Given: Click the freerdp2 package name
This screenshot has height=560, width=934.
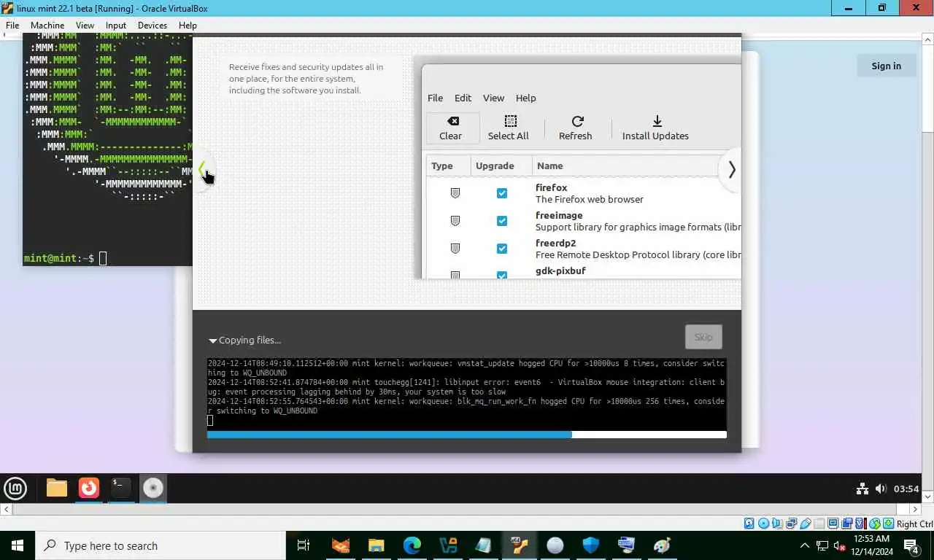Looking at the screenshot, I should tap(555, 243).
